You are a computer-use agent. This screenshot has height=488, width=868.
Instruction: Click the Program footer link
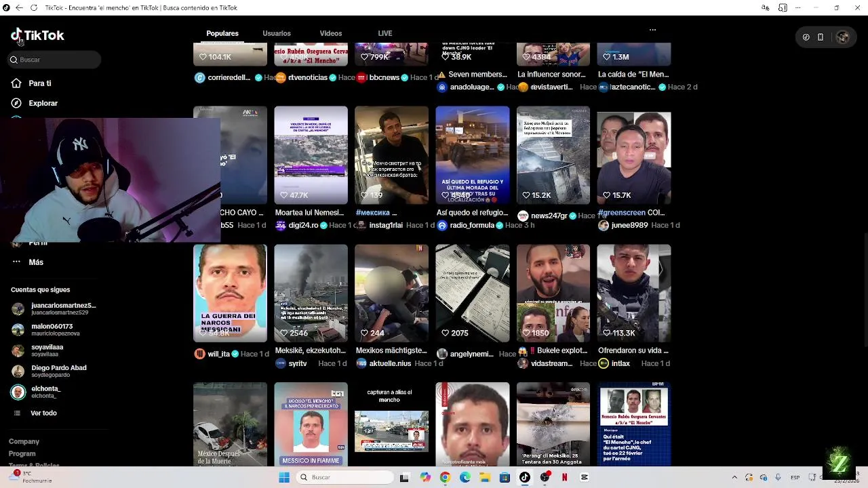[22, 453]
